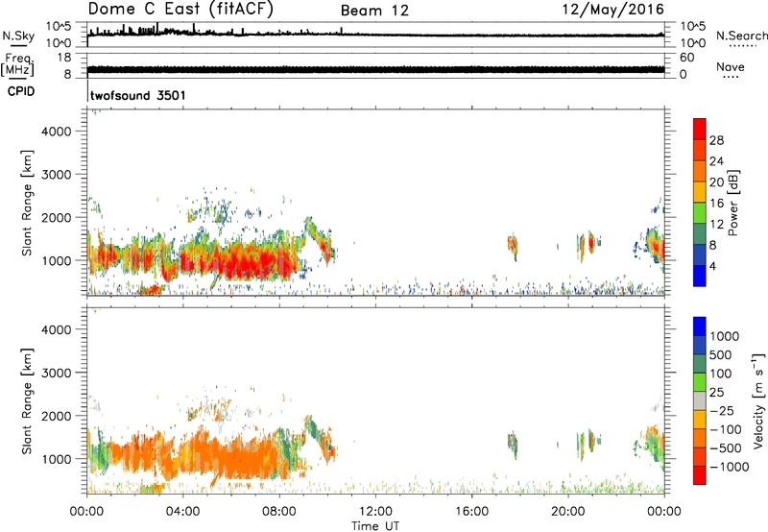Click the "2000" range tick in the power panel
Image resolution: width=768 pixels, height=532 pixels.
coord(57,217)
